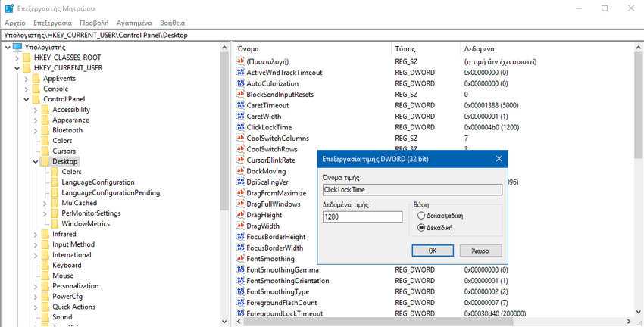Select the Δεκαεξαδική (hexadecimal) base option
This screenshot has height=327, width=644.
point(421,216)
